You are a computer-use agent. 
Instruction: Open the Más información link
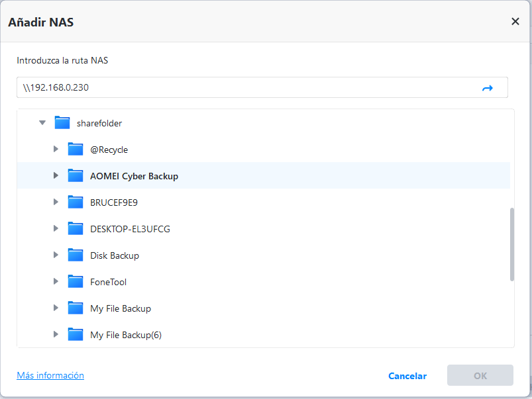point(50,375)
